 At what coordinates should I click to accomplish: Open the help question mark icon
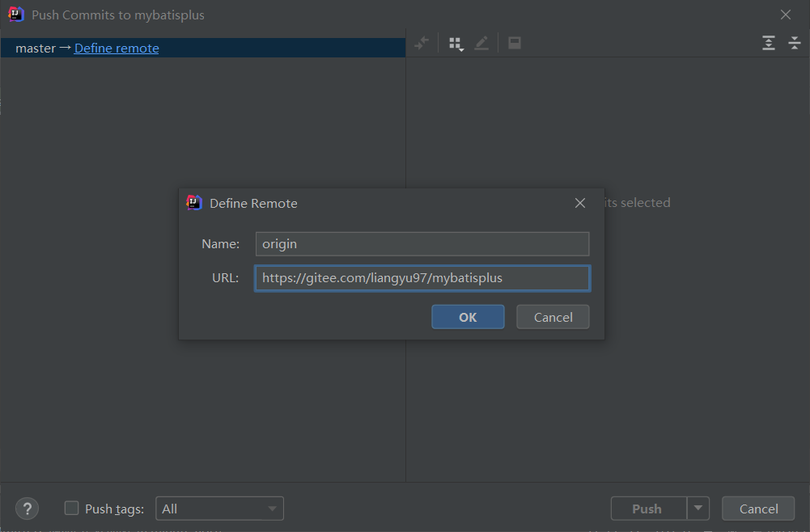click(x=28, y=509)
